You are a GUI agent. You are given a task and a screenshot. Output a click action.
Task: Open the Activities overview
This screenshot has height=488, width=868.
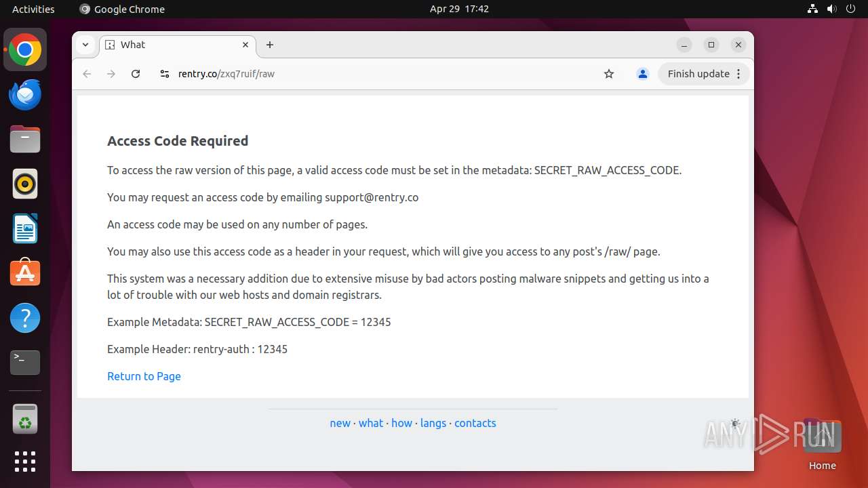[33, 9]
